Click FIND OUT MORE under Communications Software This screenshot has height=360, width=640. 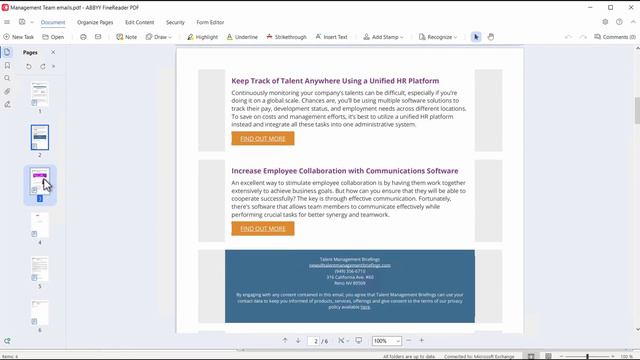click(263, 229)
